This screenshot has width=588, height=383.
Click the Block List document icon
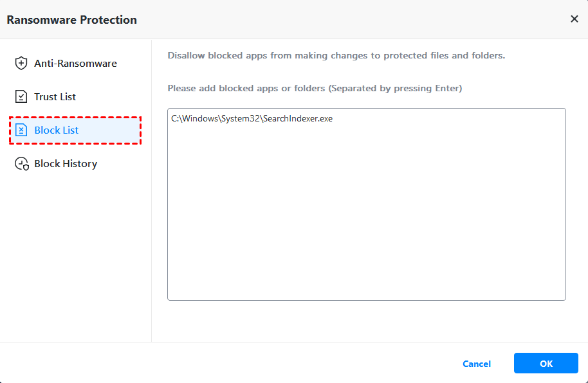(21, 130)
